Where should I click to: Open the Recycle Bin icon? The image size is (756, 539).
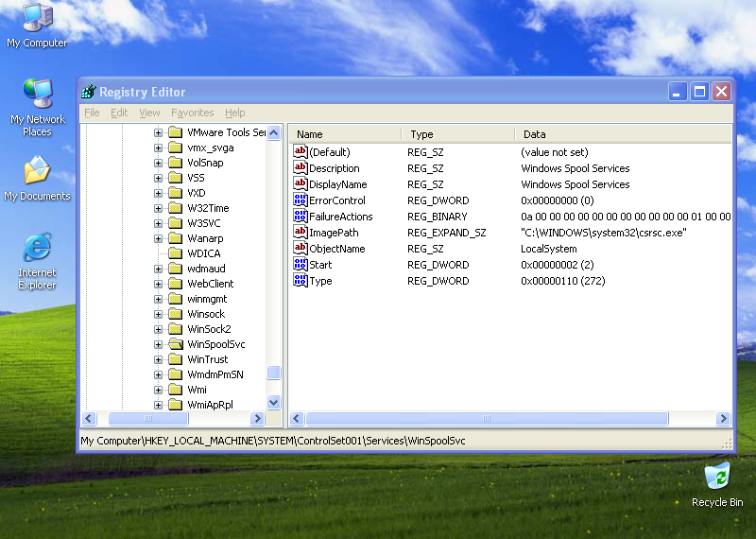pyautogui.click(x=717, y=484)
